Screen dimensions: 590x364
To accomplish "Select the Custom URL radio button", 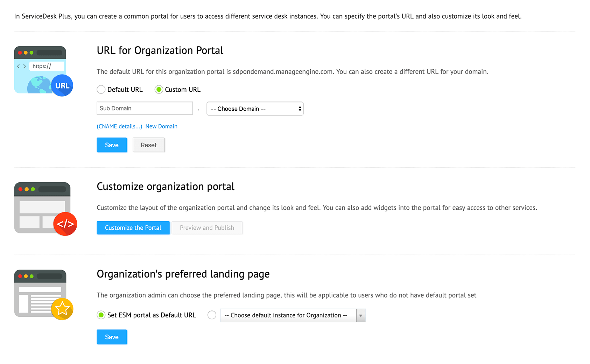I will (x=159, y=89).
